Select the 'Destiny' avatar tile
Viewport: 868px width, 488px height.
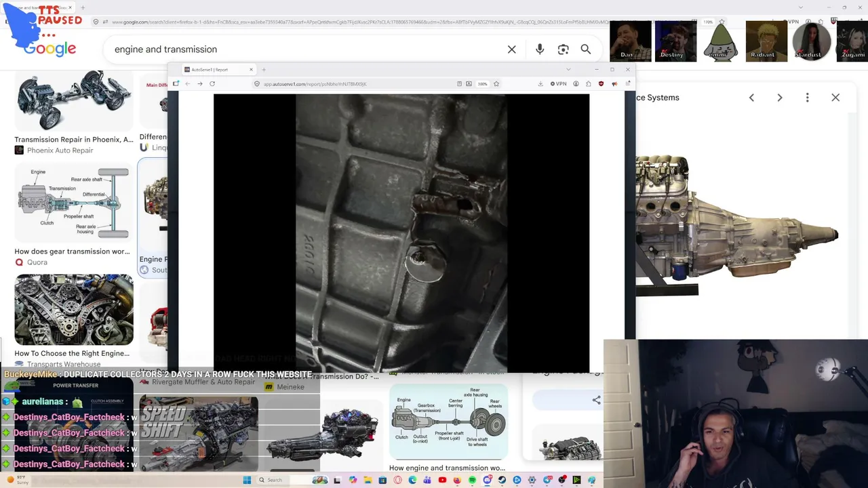[x=675, y=41]
